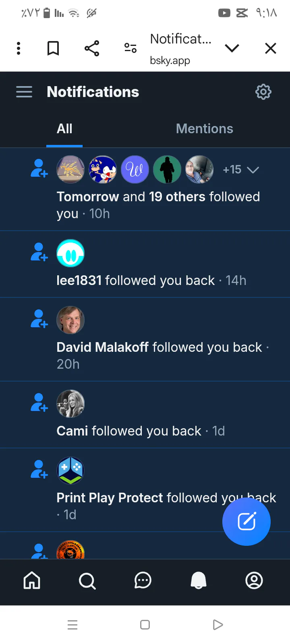Screen dimensions: 290x644
Task: Select the All notifications tab
Action: pyautogui.click(x=64, y=129)
